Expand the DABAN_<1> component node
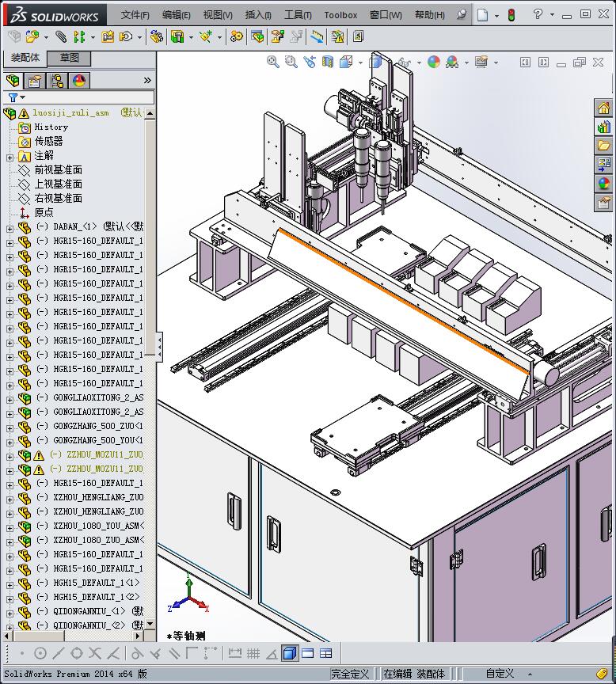 click(x=10, y=229)
